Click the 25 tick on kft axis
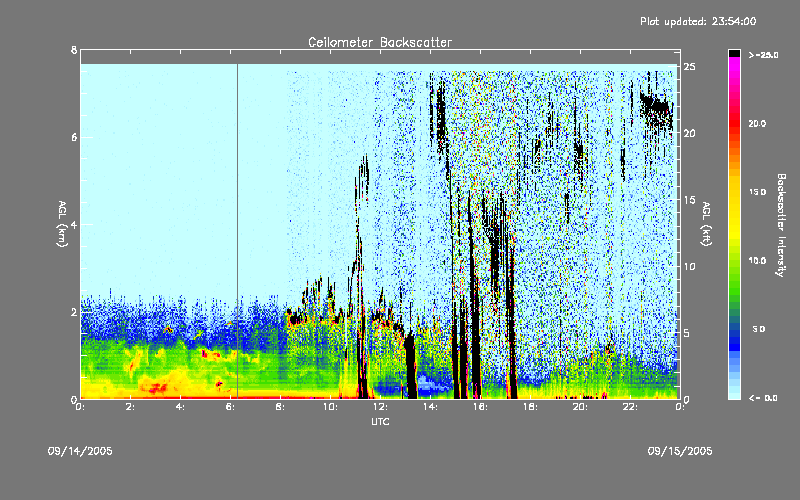The image size is (800, 500). 689,67
